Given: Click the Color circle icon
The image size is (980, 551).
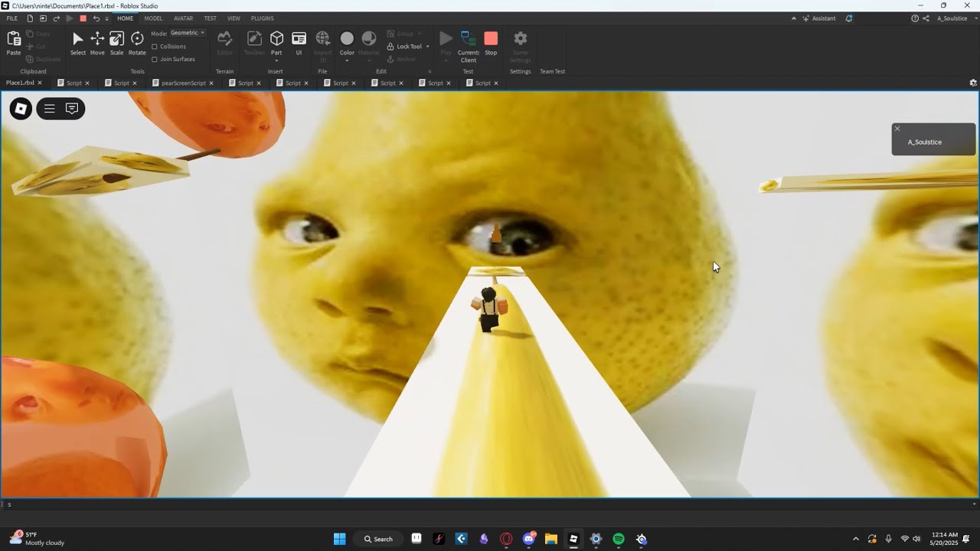Looking at the screenshot, I should [x=347, y=38].
